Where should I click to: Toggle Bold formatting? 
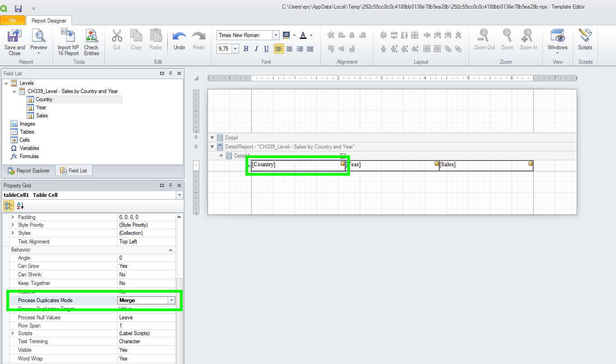pos(246,49)
